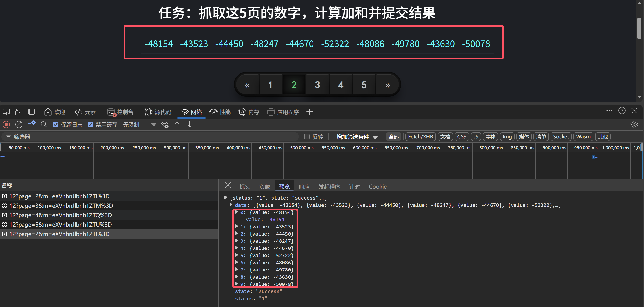
Task: Switch to the 响应 tab
Action: (304, 187)
